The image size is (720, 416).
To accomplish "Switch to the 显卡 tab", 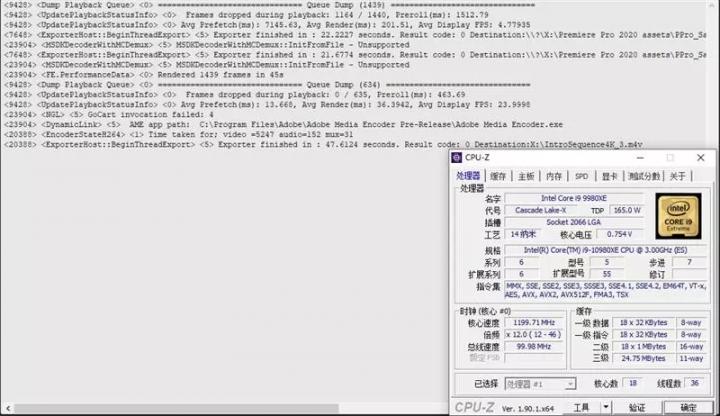I will click(609, 176).
